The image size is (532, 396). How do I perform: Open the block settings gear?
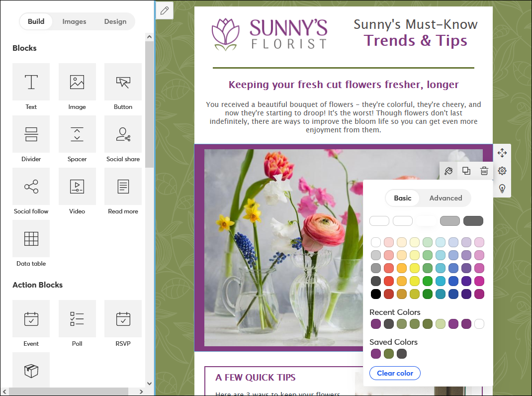pyautogui.click(x=502, y=171)
